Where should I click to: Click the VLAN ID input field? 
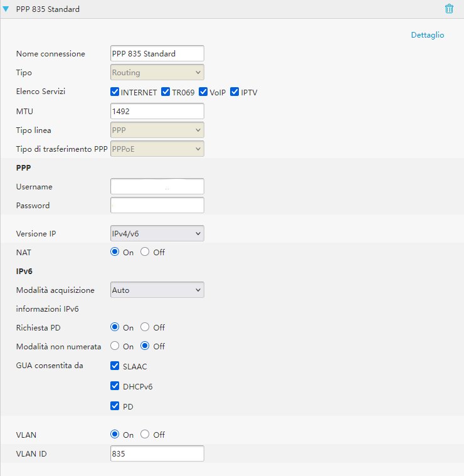point(157,453)
